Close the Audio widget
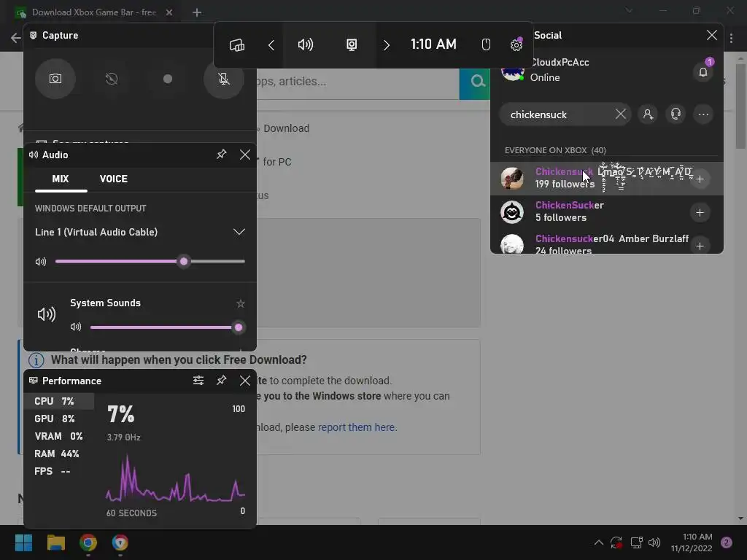This screenshot has height=560, width=747. 245,155
